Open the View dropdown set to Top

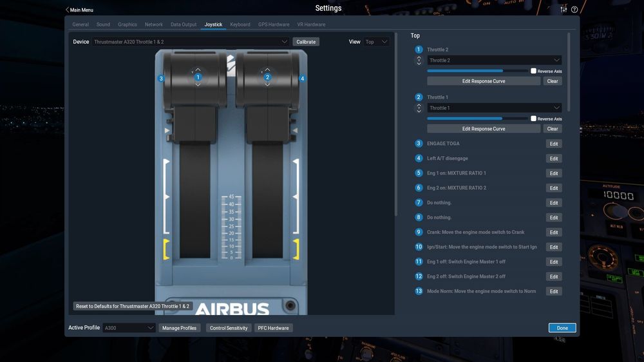click(x=376, y=42)
